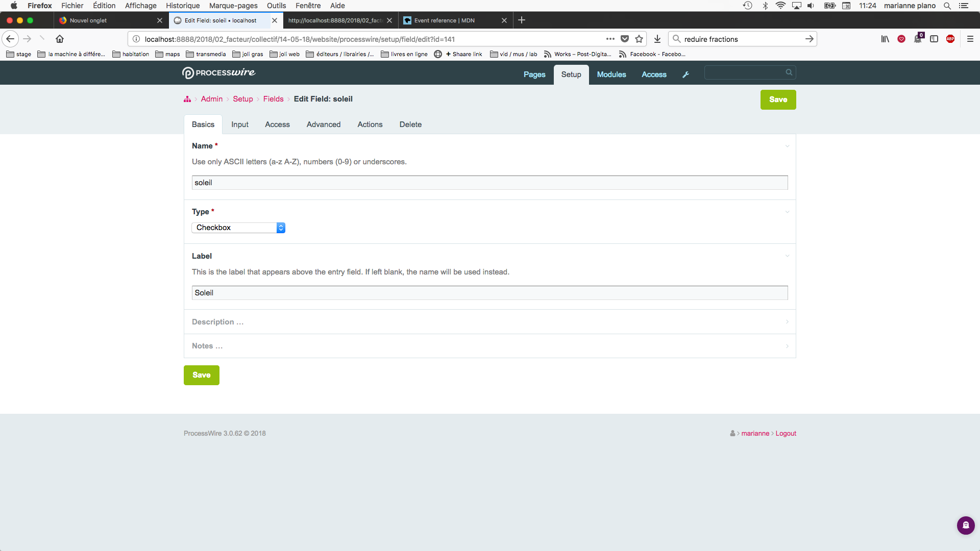Click the sitemap home icon in the breadcrumb

(187, 99)
